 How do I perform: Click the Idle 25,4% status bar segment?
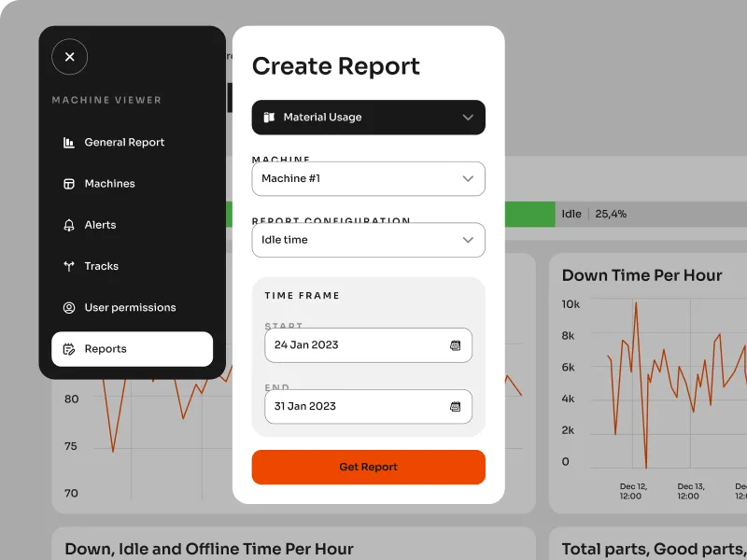pyautogui.click(x=651, y=215)
